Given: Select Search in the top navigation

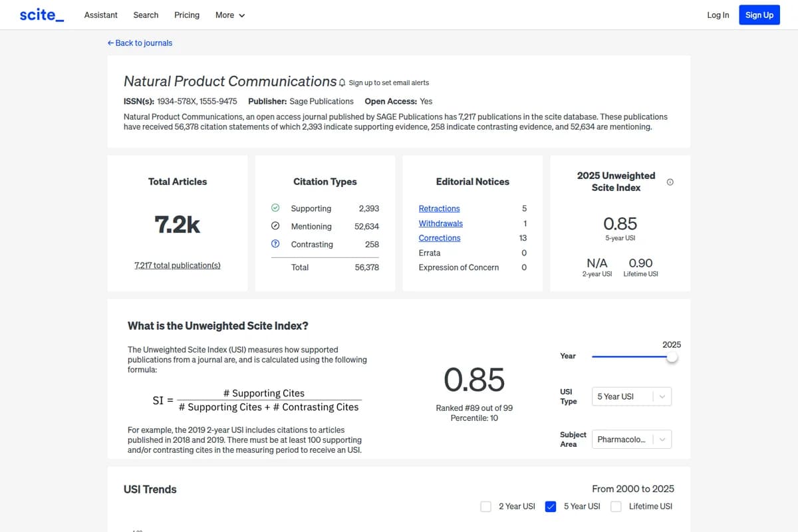Looking at the screenshot, I should [x=145, y=15].
